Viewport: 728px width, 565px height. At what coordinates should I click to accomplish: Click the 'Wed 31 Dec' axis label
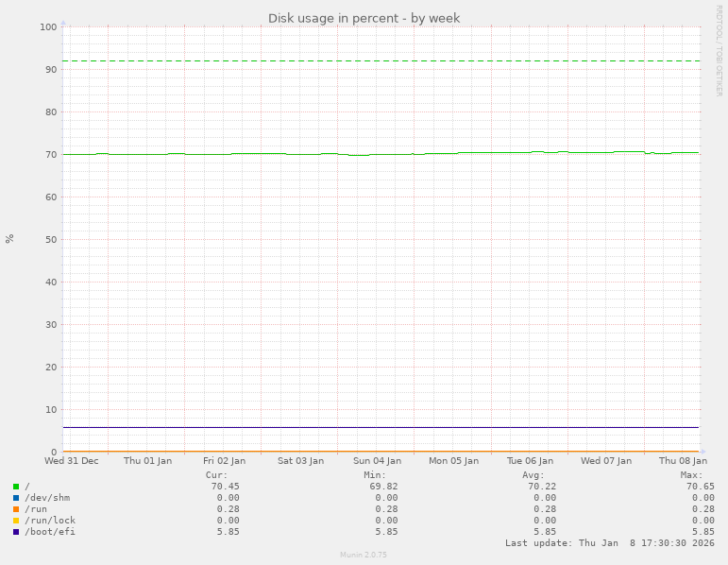coord(72,460)
